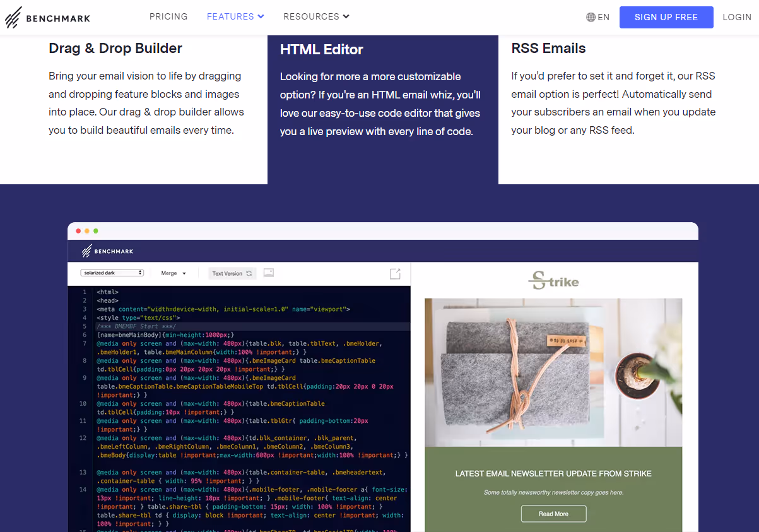Click the RSS Emails description paragraph
This screenshot has height=532, width=759.
tap(613, 103)
